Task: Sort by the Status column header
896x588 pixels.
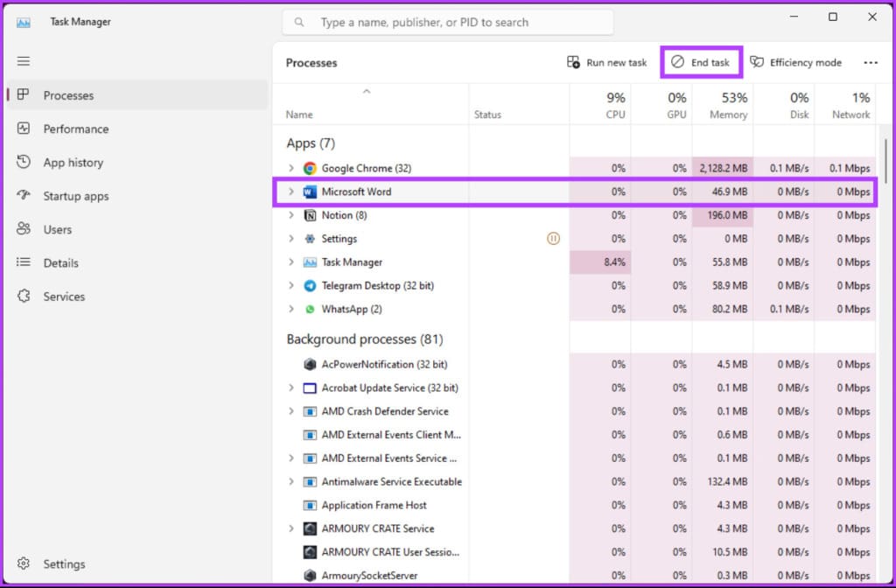Action: click(519, 105)
